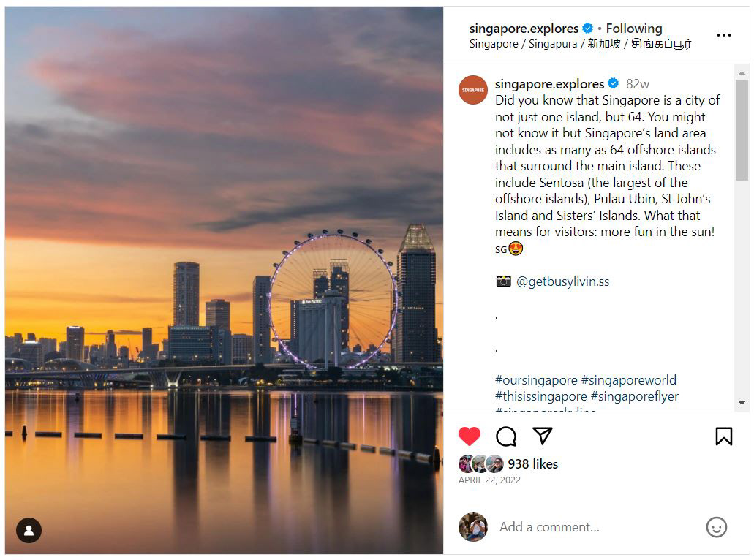Viewport: 754px width, 560px height.
Task: Open the three-dots more options menu
Action: point(724,35)
